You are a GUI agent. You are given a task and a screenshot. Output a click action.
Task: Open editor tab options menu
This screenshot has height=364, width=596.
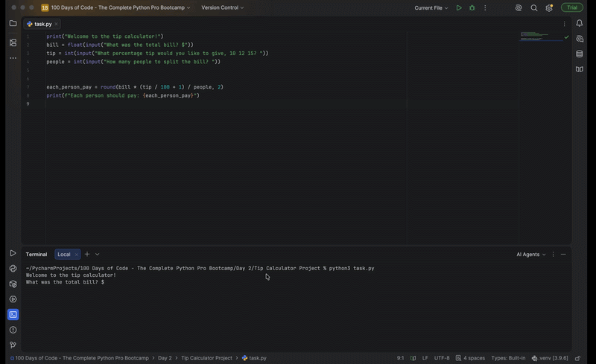(x=564, y=24)
